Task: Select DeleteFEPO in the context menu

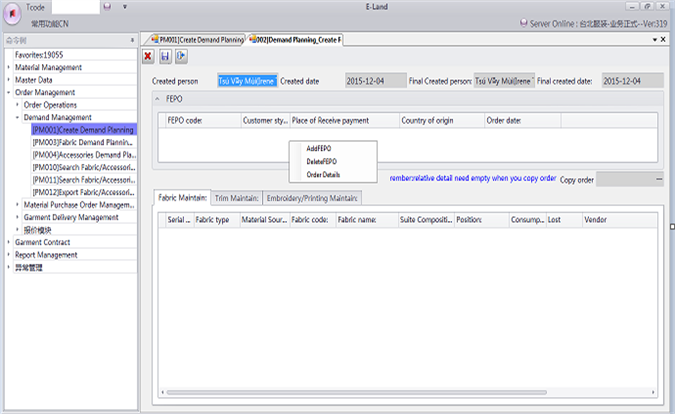Action: 323,161
